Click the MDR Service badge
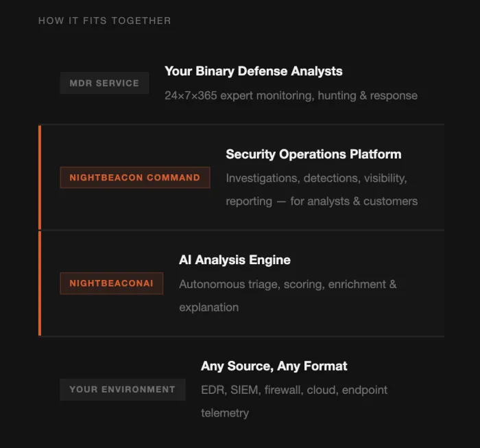This screenshot has width=480, height=448. [104, 83]
